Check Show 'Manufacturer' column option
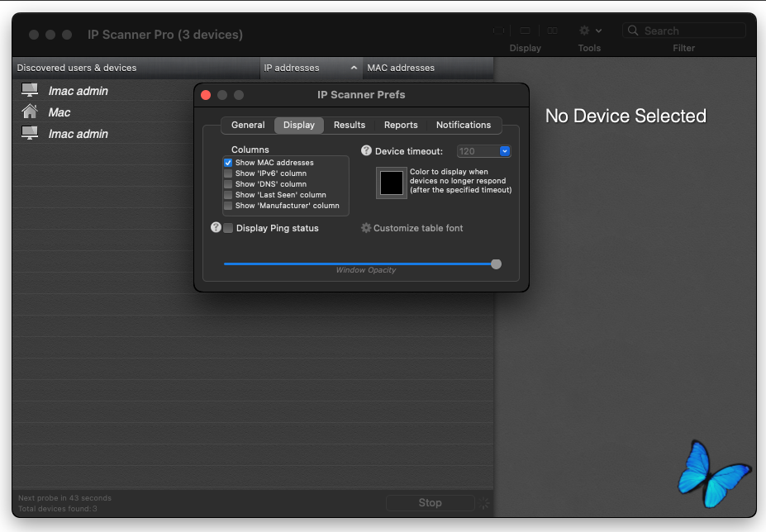 [x=228, y=206]
